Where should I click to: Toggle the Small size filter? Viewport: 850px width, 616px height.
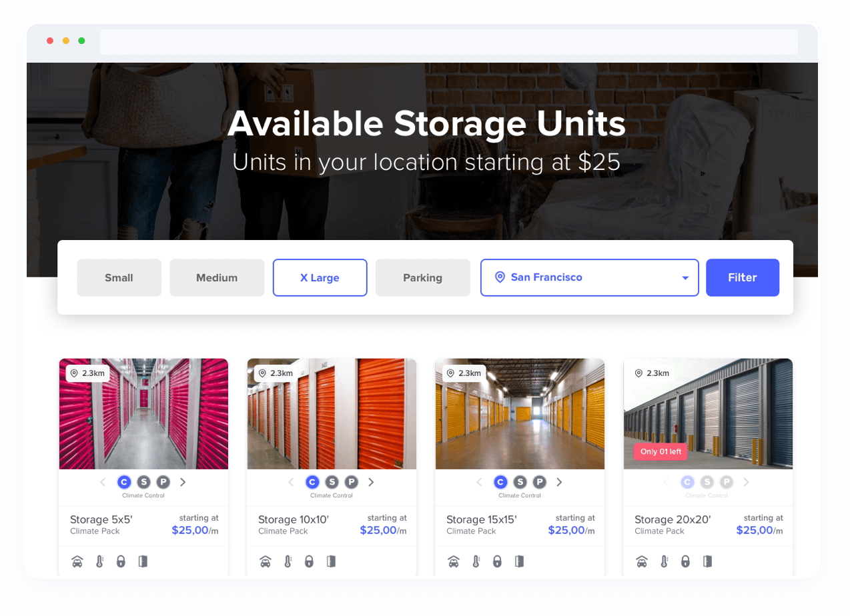click(119, 277)
